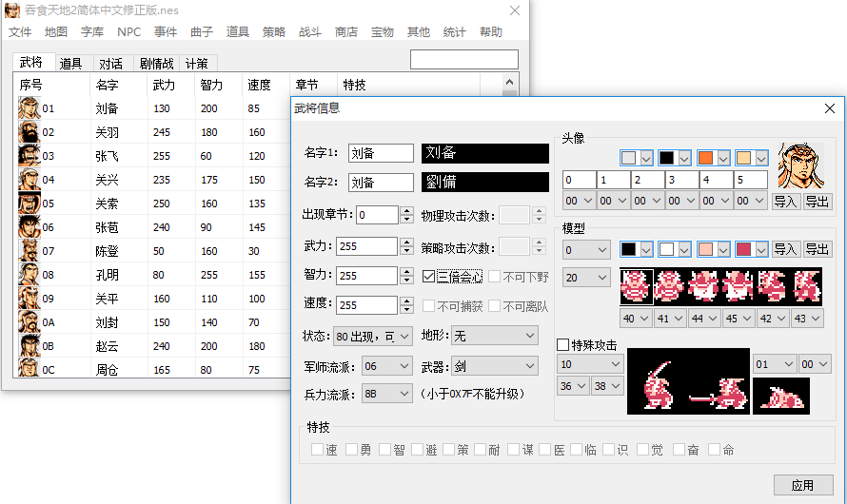Click the 张飞 portrait icon in row 03
The height and width of the screenshot is (504, 847).
click(30, 155)
